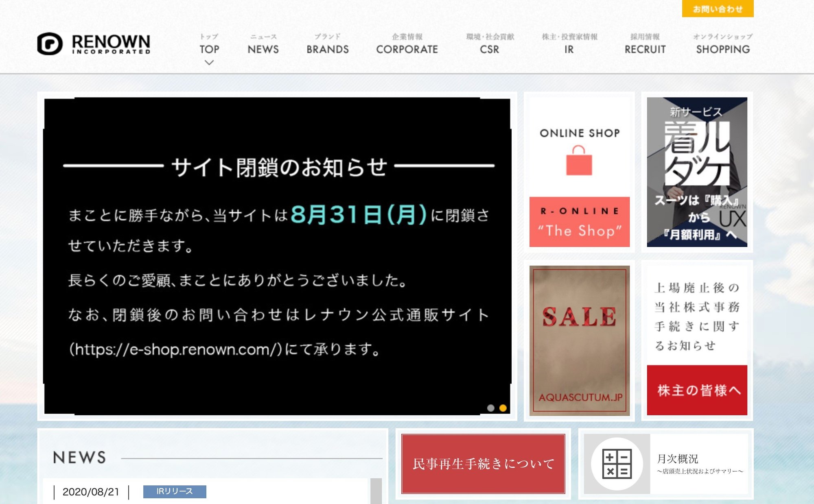This screenshot has width=814, height=504.
Task: Click the red 株主の皆様へ button
Action: tap(697, 390)
